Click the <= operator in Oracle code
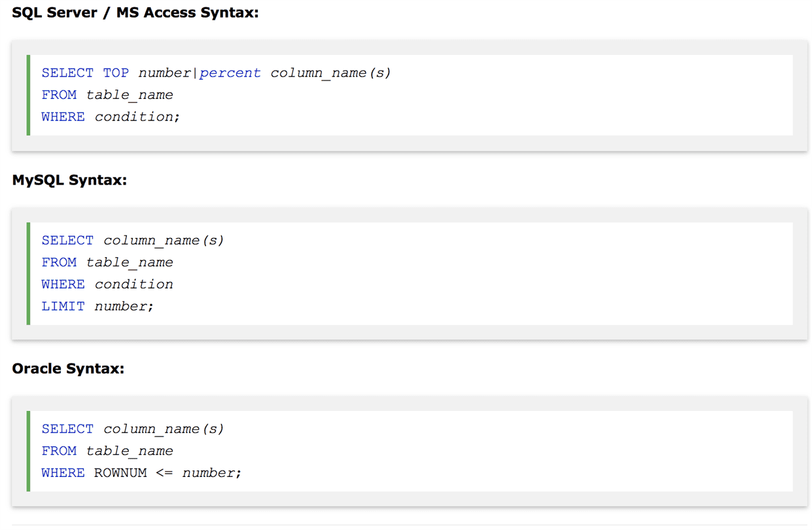The width and height of the screenshot is (812, 530). click(164, 472)
